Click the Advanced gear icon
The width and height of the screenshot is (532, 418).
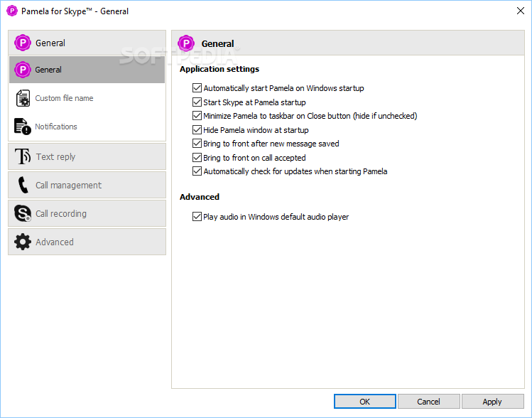23,242
